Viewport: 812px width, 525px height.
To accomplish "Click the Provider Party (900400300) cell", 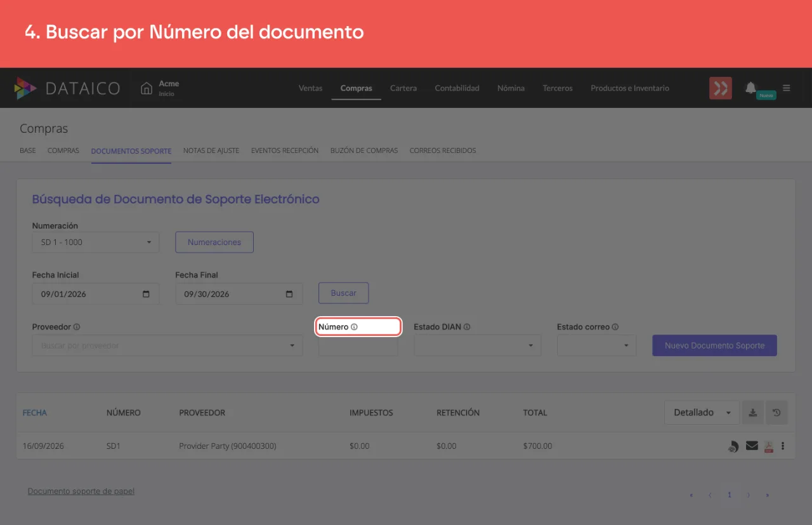I will 228,446.
